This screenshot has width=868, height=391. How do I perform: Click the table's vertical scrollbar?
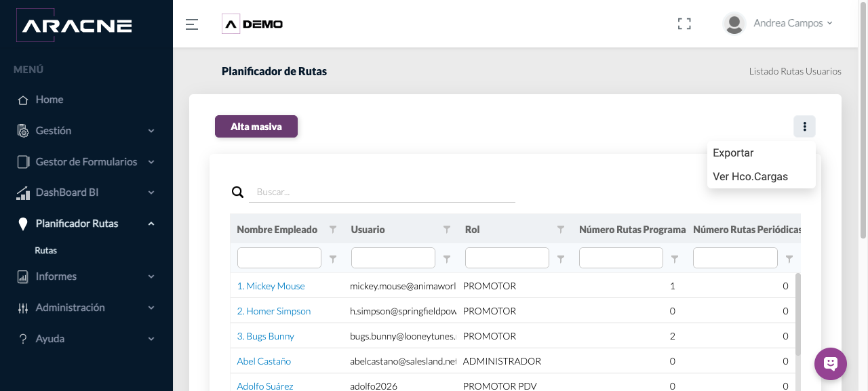(798, 314)
